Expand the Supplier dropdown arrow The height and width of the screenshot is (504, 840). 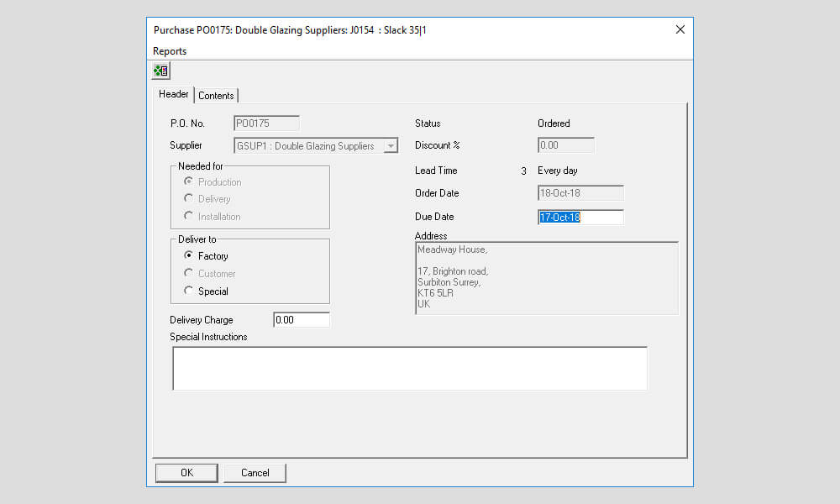pos(391,145)
